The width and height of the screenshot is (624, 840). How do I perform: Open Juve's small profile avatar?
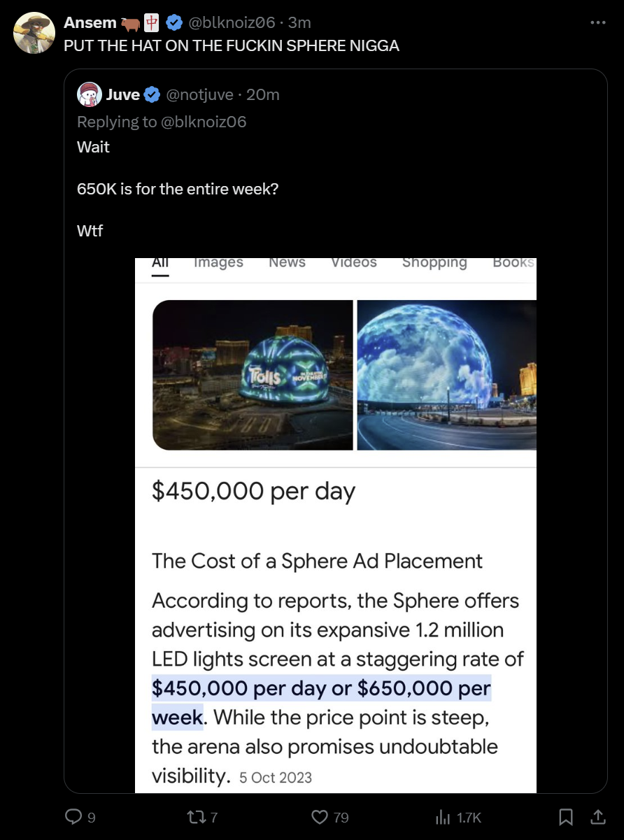[x=89, y=94]
